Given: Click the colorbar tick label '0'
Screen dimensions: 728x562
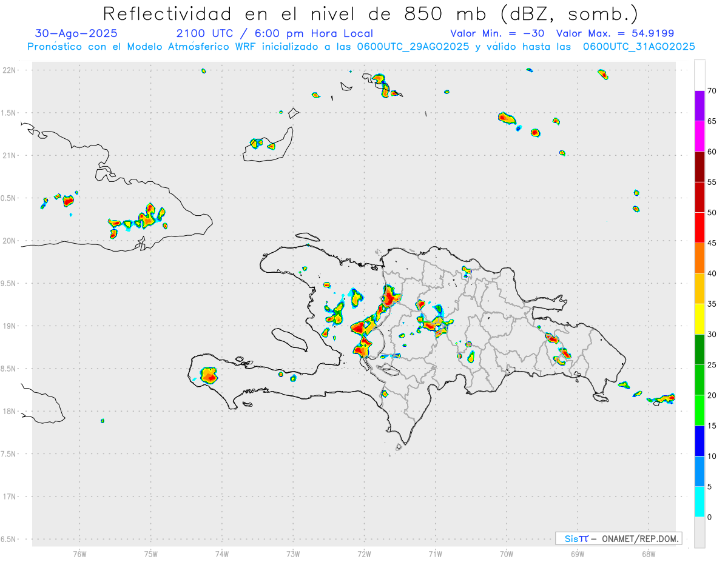Looking at the screenshot, I should 709,517.
